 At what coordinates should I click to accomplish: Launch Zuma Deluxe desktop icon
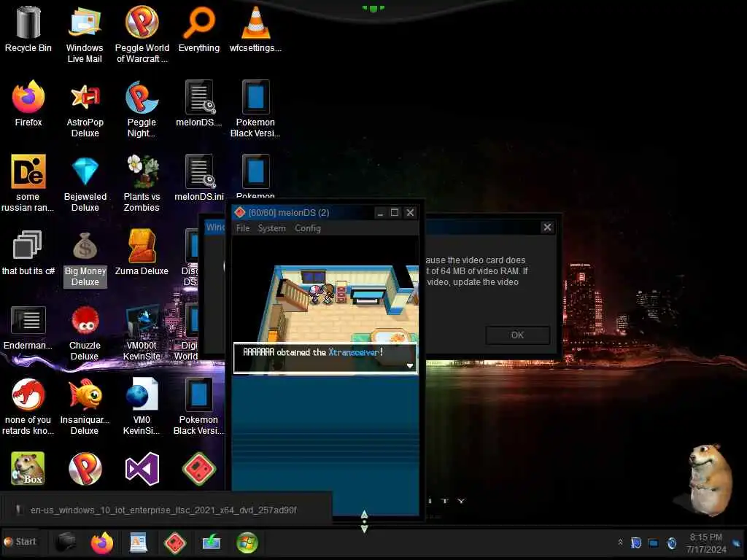[x=142, y=252]
